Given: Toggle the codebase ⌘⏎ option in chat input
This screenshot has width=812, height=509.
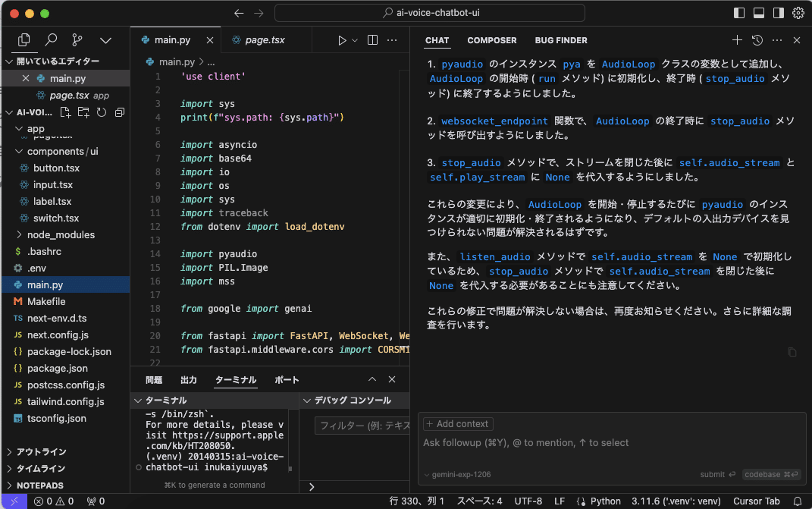Looking at the screenshot, I should 771,473.
